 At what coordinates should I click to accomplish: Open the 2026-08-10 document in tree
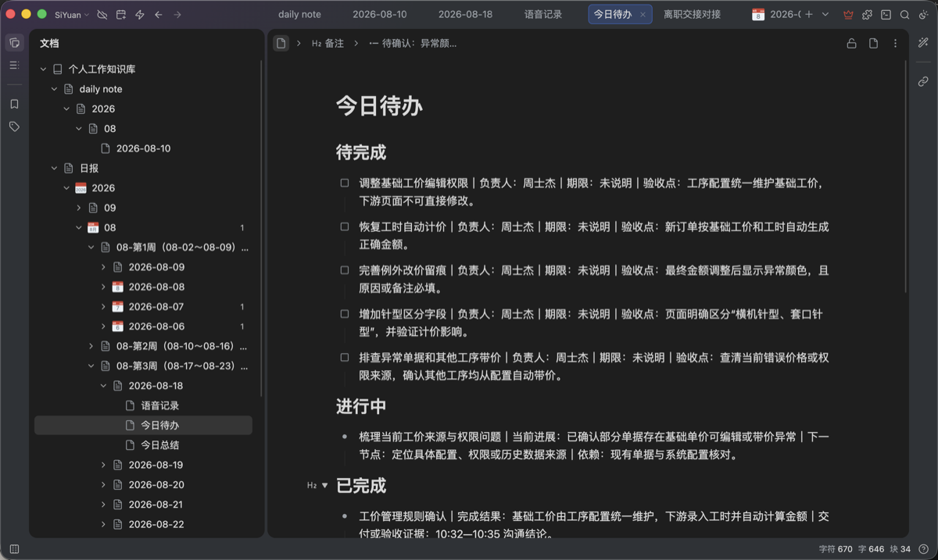coord(143,148)
